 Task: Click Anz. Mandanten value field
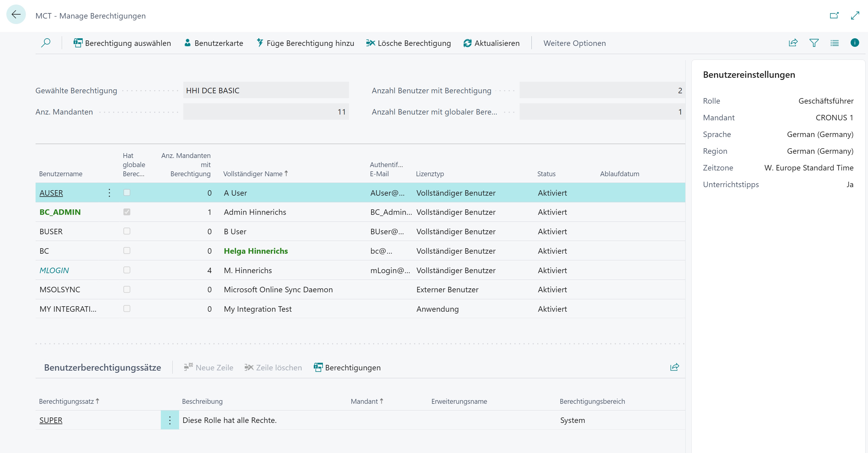pos(266,112)
